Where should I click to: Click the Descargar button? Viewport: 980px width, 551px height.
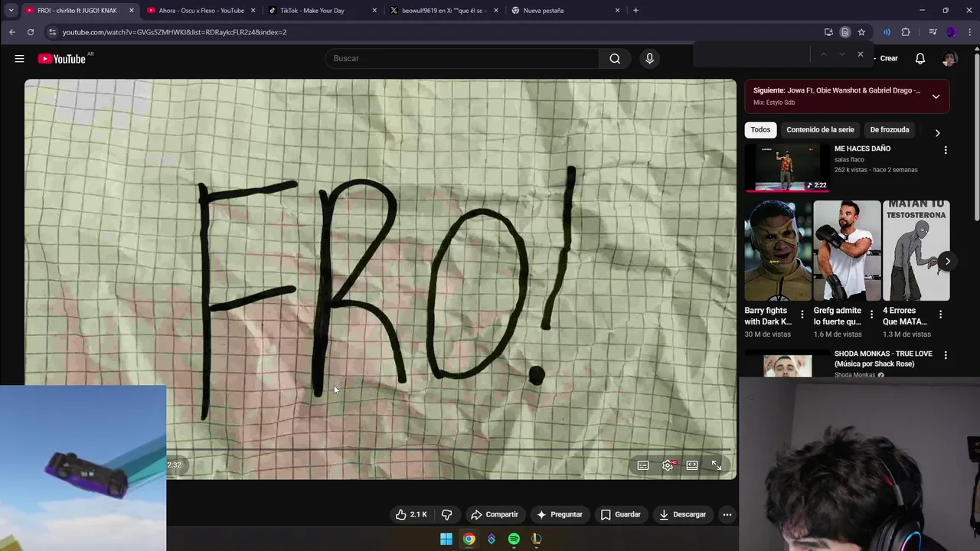(x=682, y=514)
